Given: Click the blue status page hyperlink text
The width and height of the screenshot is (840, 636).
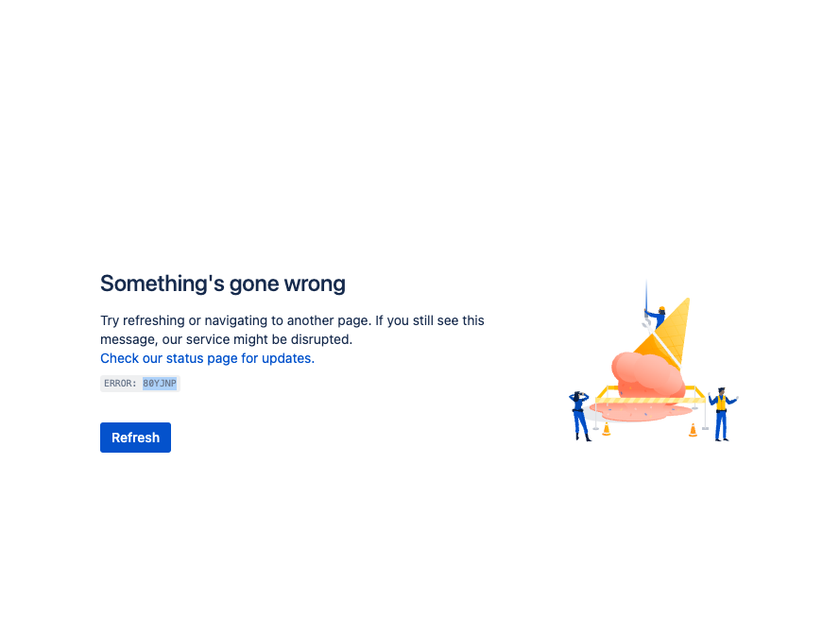Looking at the screenshot, I should [207, 358].
